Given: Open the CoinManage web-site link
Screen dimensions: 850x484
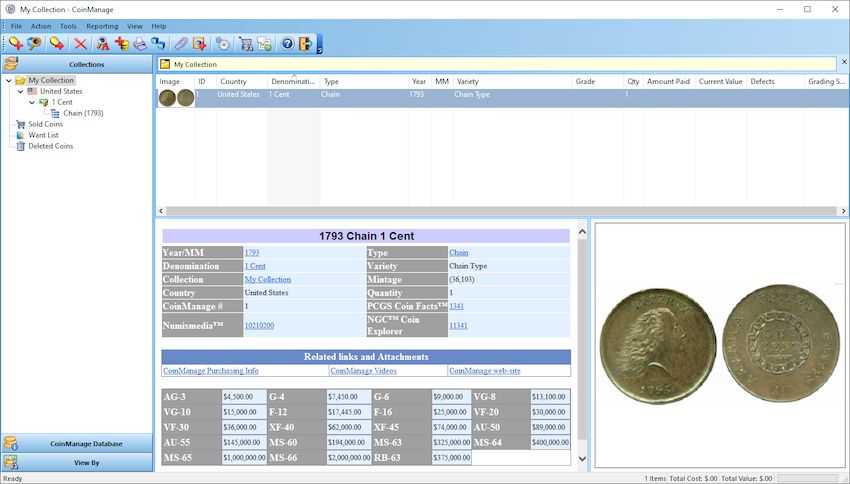Looking at the screenshot, I should (485, 371).
